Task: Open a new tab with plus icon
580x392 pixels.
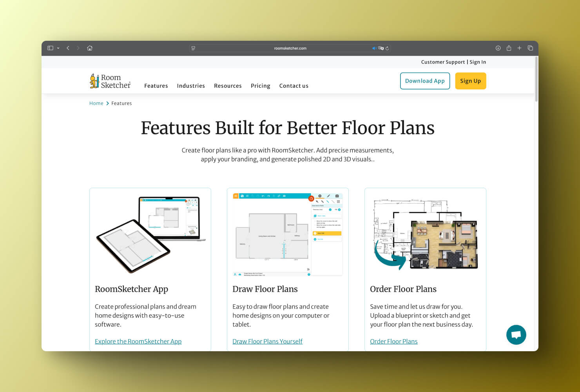Action: click(x=519, y=48)
